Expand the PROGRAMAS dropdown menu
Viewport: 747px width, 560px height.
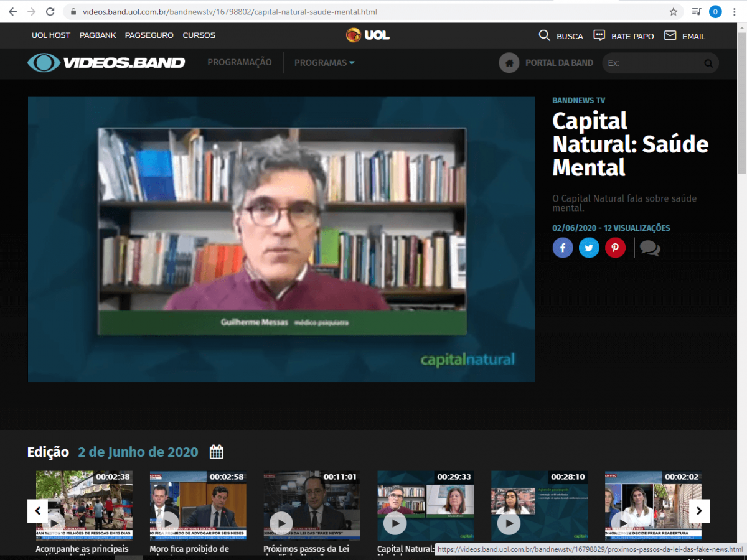coord(324,63)
